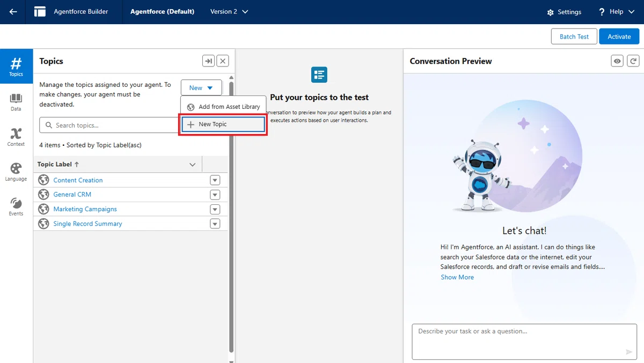
Task: Click the back arrow in header
Action: 13,12
